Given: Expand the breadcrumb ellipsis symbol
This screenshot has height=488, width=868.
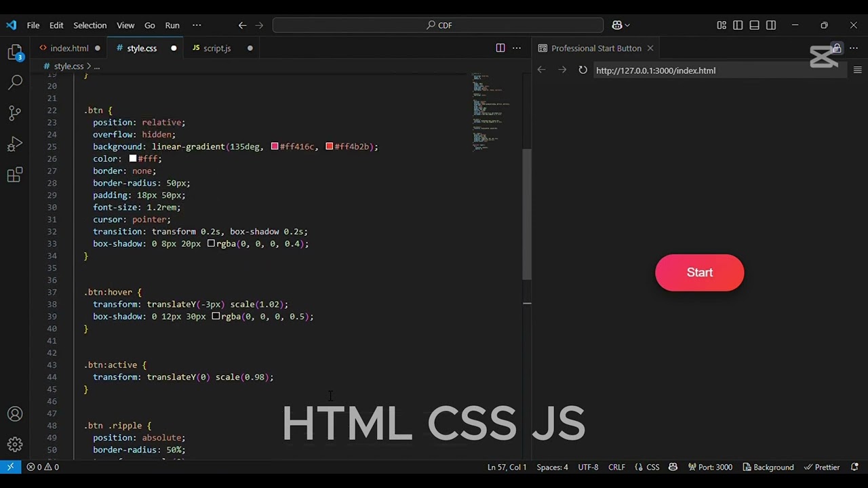Looking at the screenshot, I should [x=97, y=66].
